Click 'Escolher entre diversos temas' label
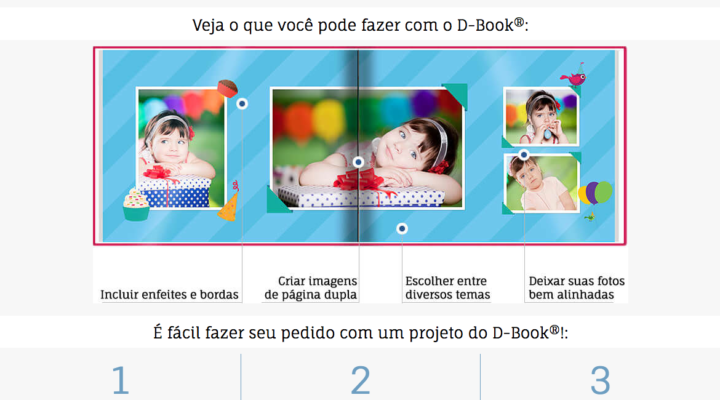Image resolution: width=720 pixels, height=400 pixels. click(x=448, y=288)
